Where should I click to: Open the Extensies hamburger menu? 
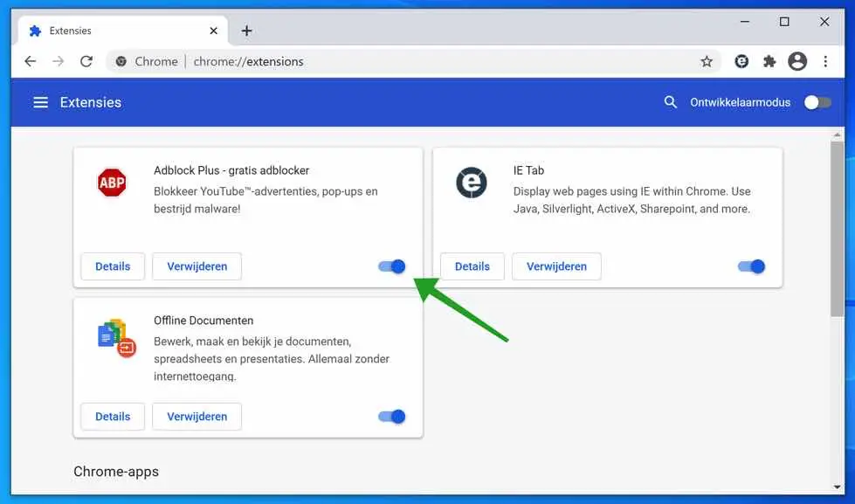pyautogui.click(x=40, y=102)
